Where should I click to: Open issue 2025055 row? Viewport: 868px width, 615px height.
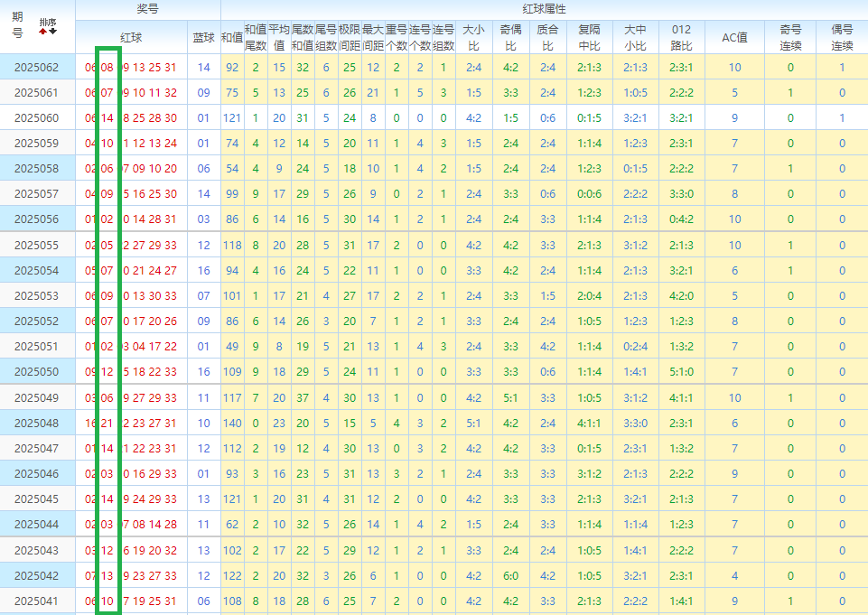pos(36,245)
